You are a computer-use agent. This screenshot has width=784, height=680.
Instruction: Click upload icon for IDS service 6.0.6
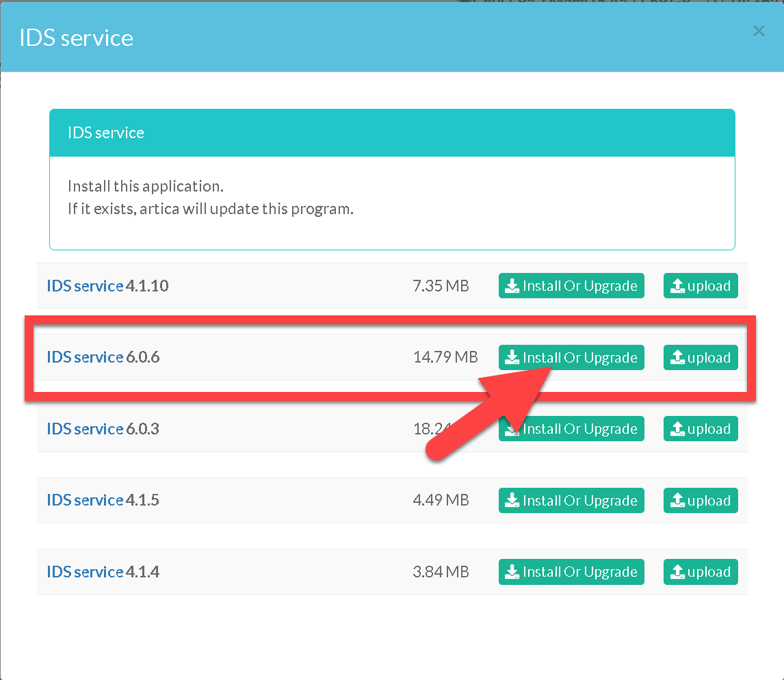point(677,358)
